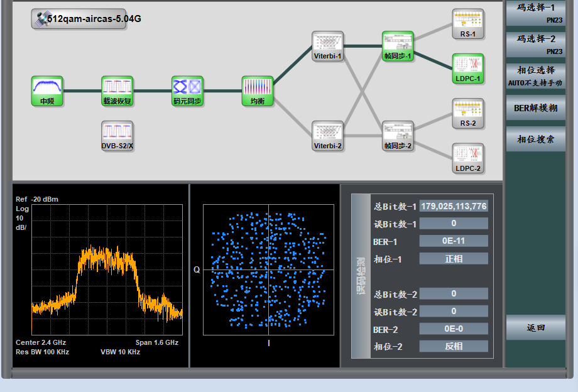Image resolution: width=578 pixels, height=392 pixels.
Task: Click the RS-1 decoder block
Action: (x=468, y=23)
